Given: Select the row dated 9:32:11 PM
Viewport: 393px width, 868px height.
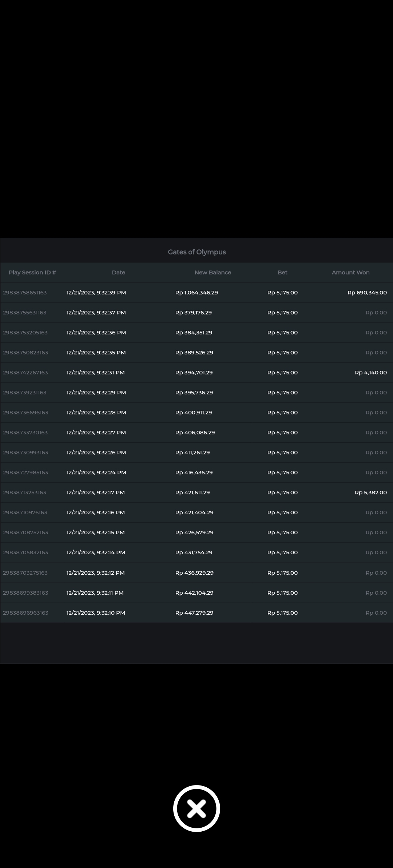Looking at the screenshot, I should [95, 593].
